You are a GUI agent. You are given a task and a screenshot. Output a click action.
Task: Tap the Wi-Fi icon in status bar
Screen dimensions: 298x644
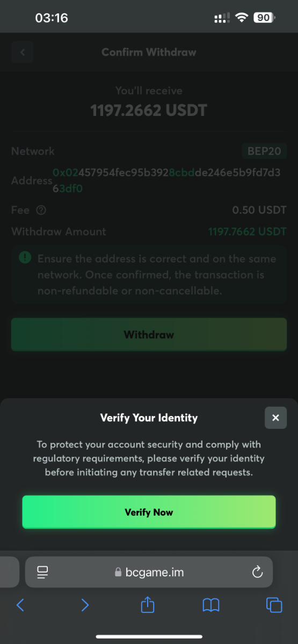(242, 18)
